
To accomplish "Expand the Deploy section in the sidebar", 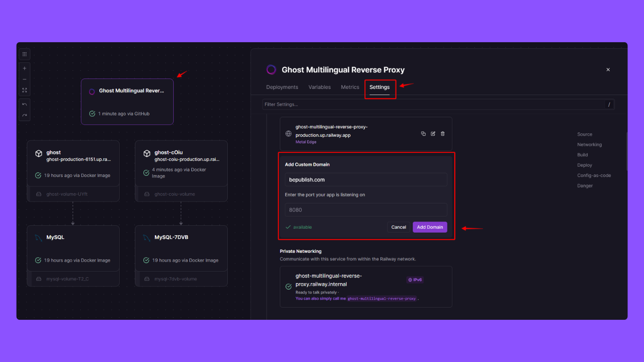I will click(585, 165).
